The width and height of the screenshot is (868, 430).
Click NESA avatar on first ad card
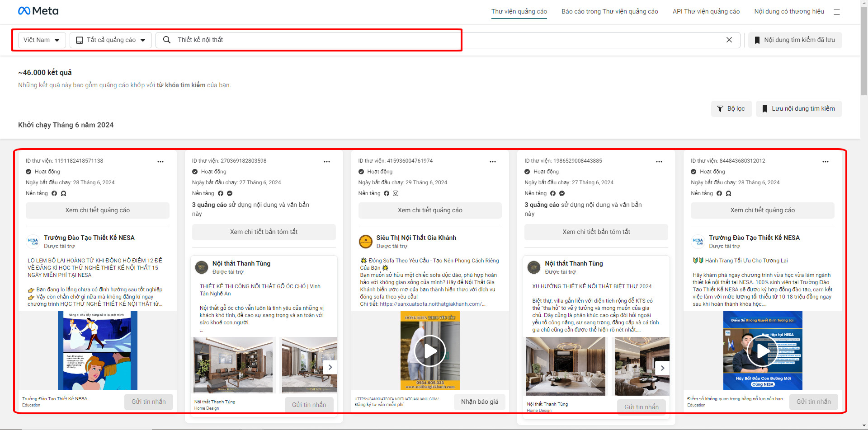click(x=33, y=242)
